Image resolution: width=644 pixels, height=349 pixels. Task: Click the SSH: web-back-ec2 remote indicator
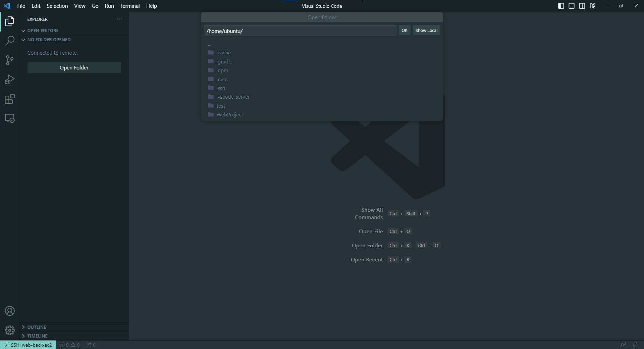(28, 345)
